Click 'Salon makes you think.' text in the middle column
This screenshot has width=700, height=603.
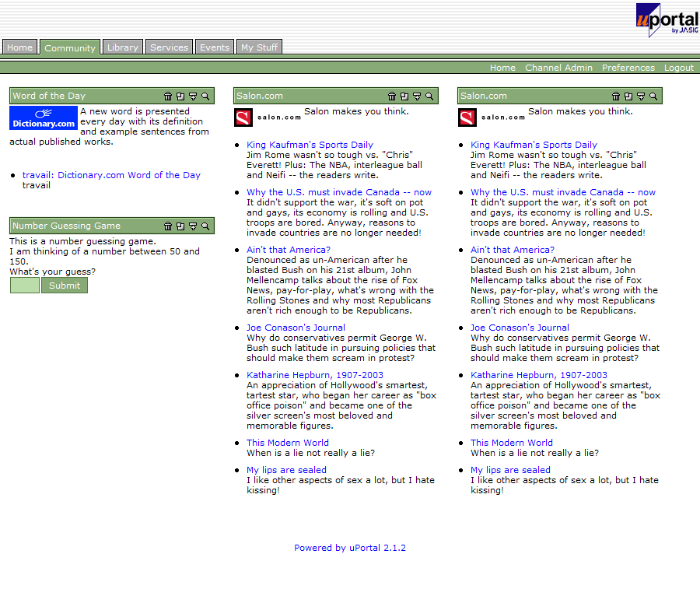[x=357, y=111]
